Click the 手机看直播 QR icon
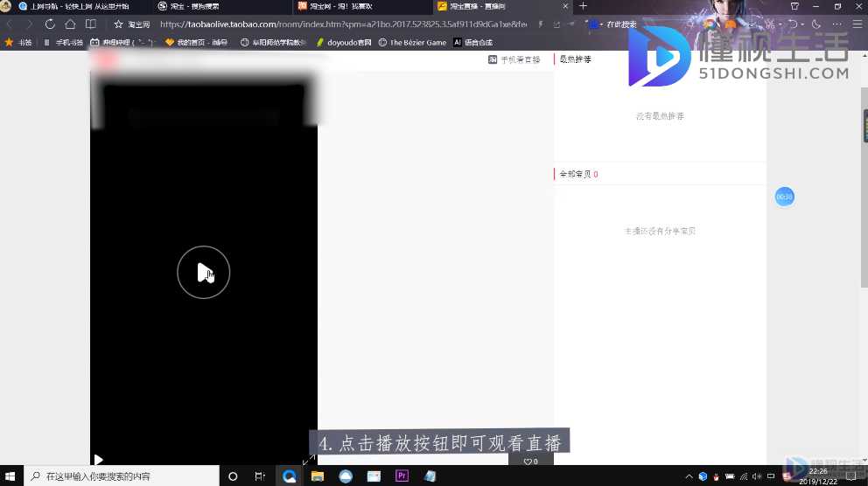The width and height of the screenshot is (868, 486). [493, 59]
